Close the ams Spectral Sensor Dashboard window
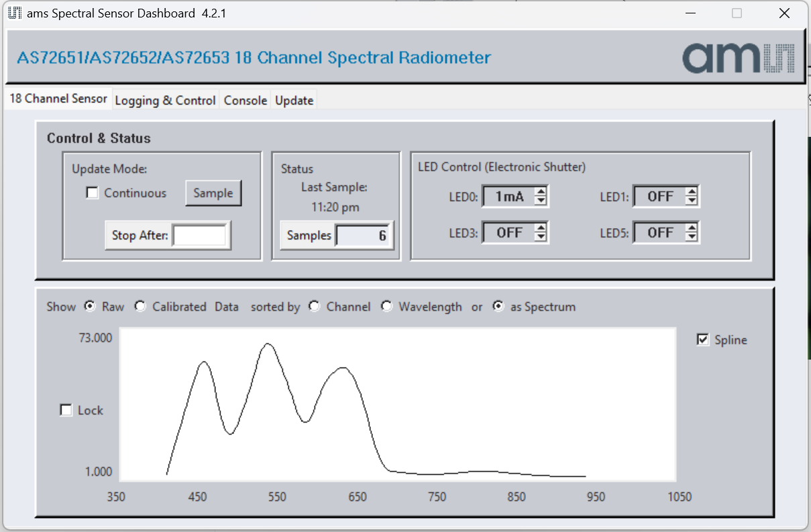 tap(784, 13)
